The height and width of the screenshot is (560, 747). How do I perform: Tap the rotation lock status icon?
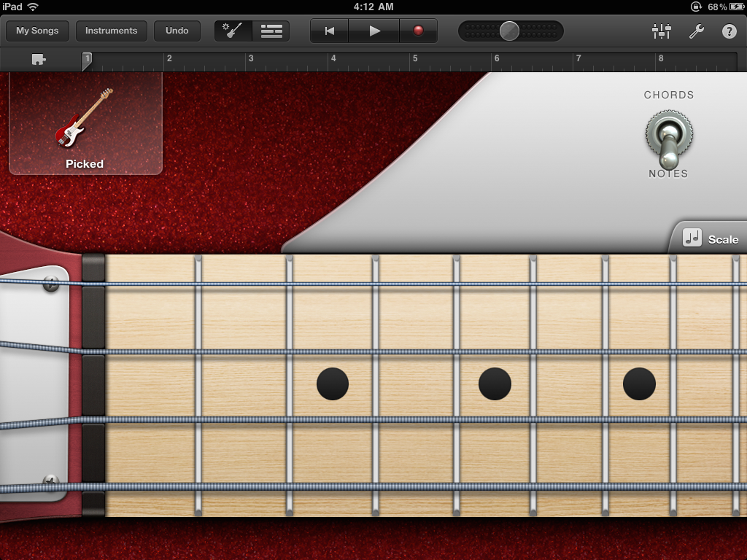696,7
